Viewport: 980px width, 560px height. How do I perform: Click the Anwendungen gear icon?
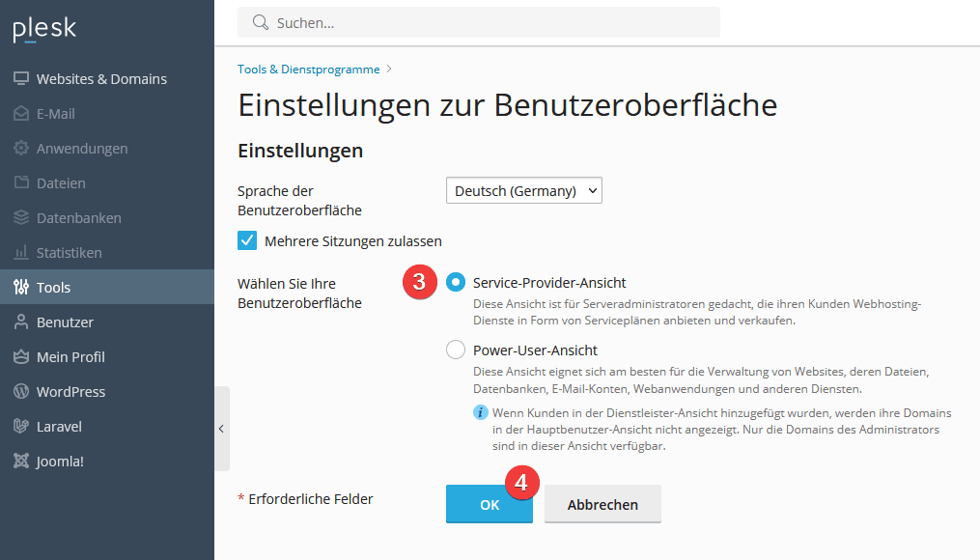coord(21,149)
